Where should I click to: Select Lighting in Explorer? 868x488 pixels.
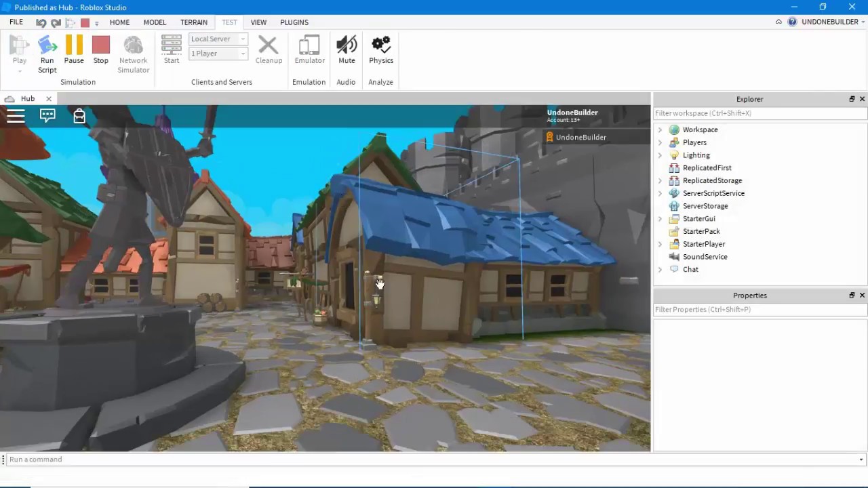(x=696, y=155)
